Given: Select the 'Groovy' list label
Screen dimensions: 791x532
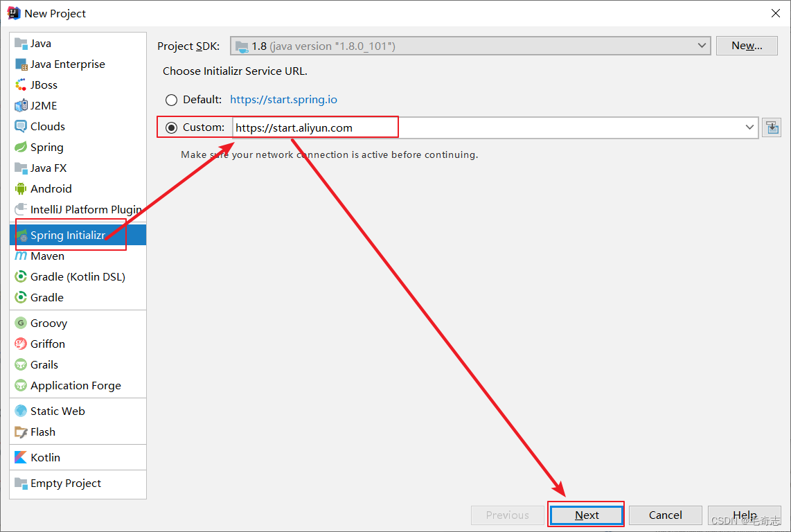Looking at the screenshot, I should coord(49,323).
